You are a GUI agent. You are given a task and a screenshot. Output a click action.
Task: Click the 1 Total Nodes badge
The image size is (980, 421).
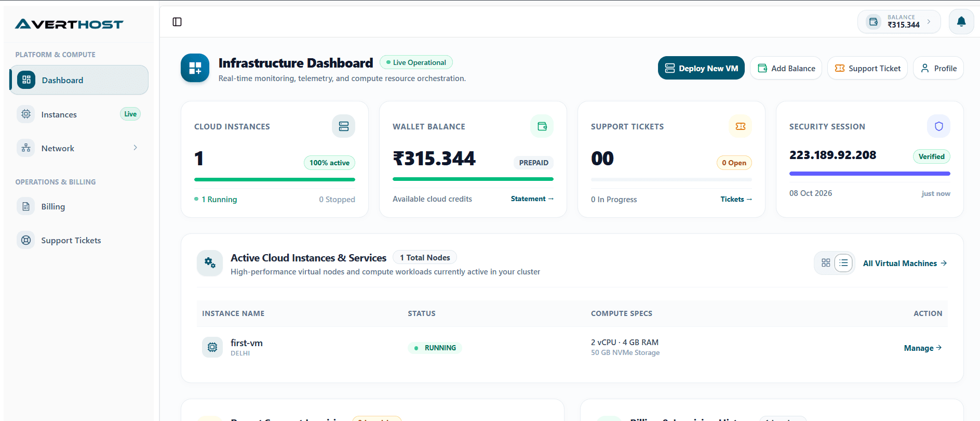[425, 257]
